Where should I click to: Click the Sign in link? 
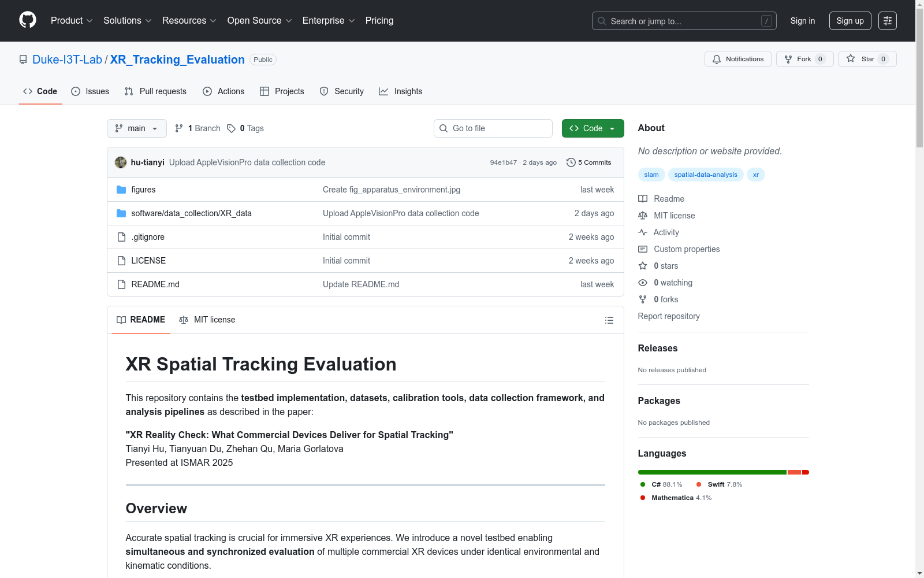(x=803, y=21)
